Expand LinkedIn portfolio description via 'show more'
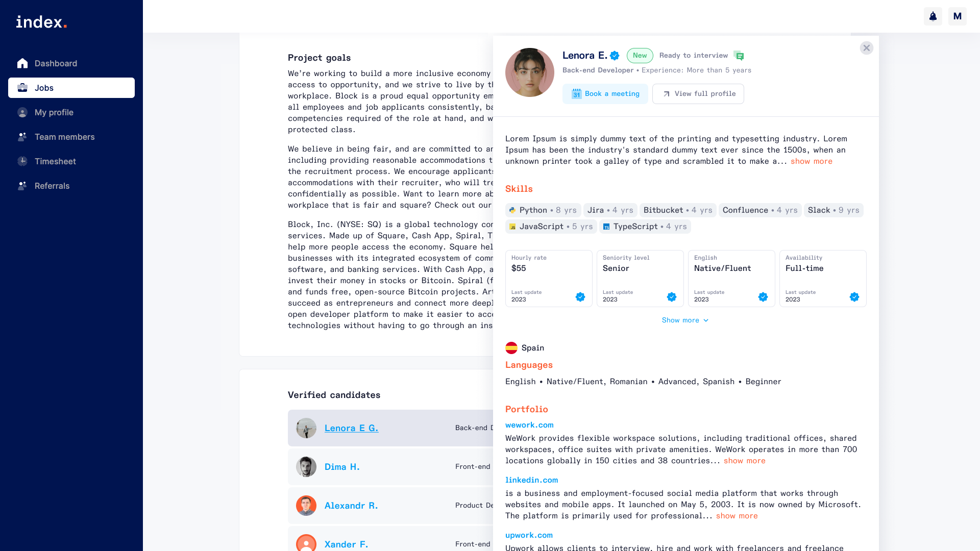The height and width of the screenshot is (551, 980). [x=737, y=515]
